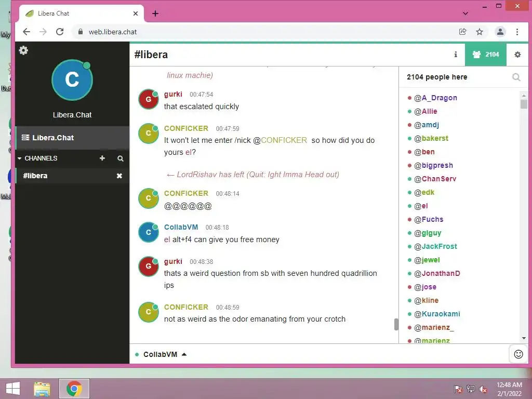Viewport: 532px width, 399px height.
Task: Click the web.libera.chat address bar
Action: pos(264,32)
